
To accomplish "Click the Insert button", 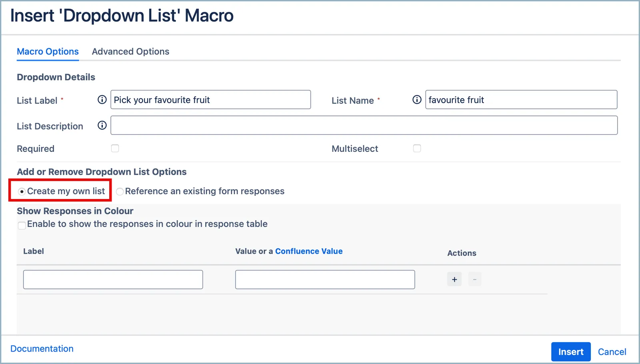I will [571, 352].
